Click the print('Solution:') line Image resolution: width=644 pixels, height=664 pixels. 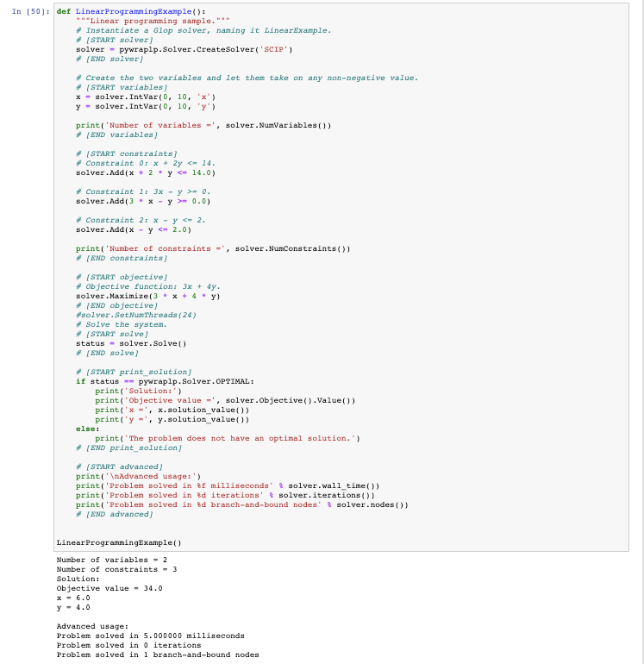139,391
